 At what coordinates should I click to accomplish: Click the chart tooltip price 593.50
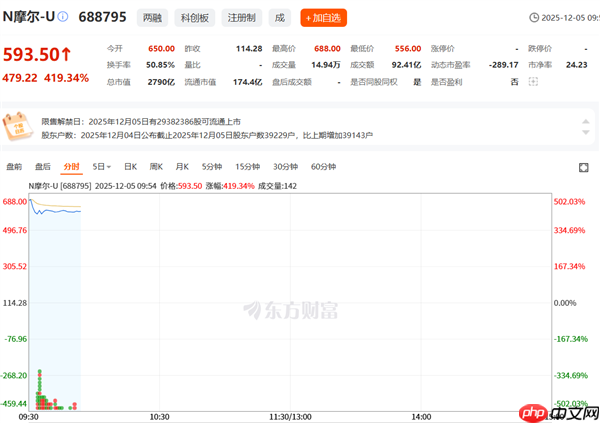(190, 186)
